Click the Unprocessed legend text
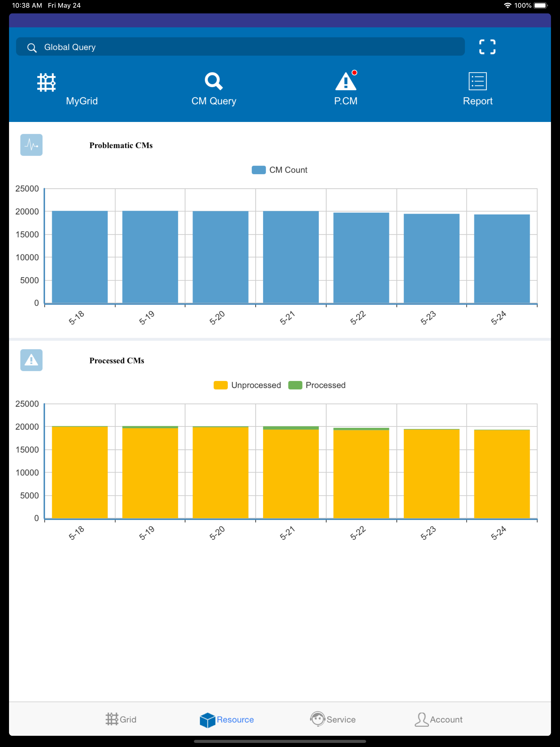The height and width of the screenshot is (747, 560). tap(256, 385)
